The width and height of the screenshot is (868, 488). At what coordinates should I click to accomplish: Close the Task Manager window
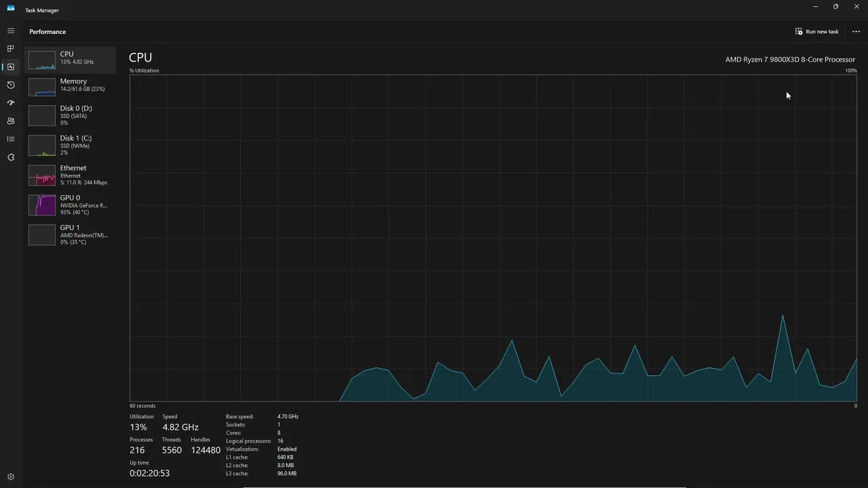click(856, 7)
